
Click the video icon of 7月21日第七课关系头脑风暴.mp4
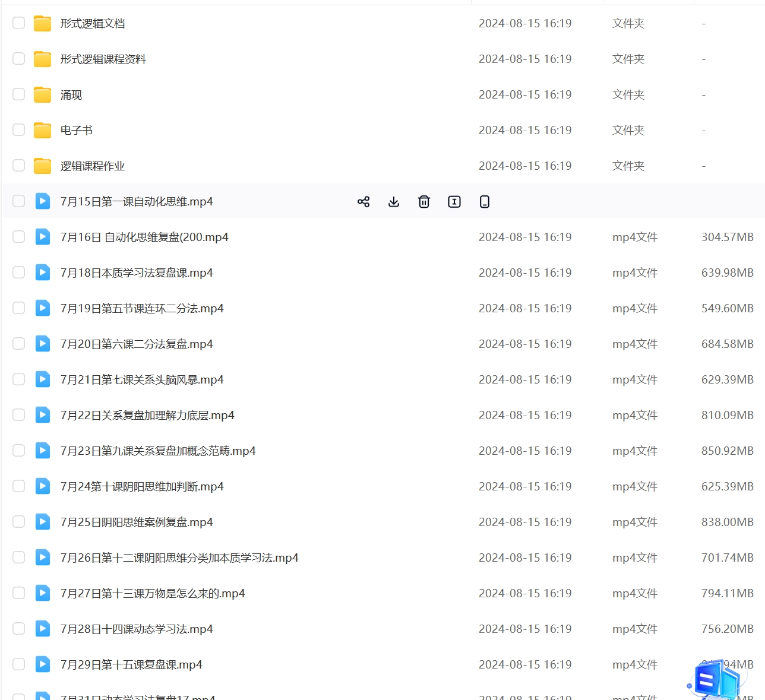pos(42,379)
